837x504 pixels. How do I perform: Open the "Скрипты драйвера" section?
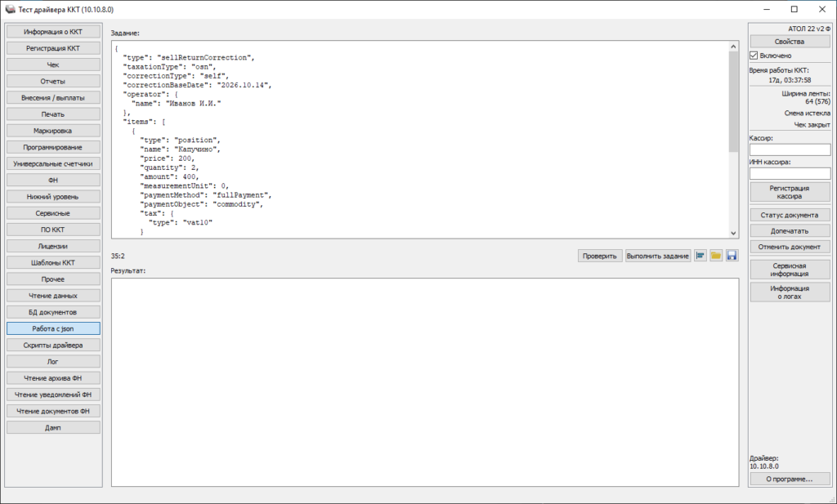pos(53,346)
